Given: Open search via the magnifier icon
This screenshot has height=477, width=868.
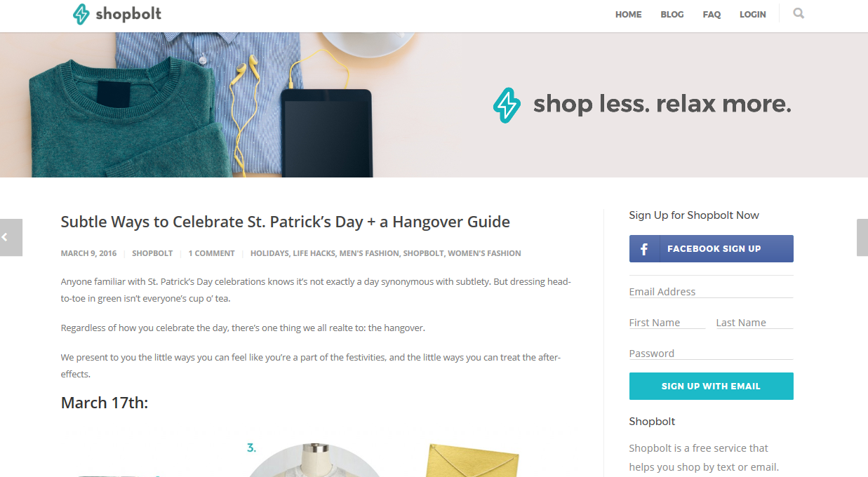Looking at the screenshot, I should 799,13.
